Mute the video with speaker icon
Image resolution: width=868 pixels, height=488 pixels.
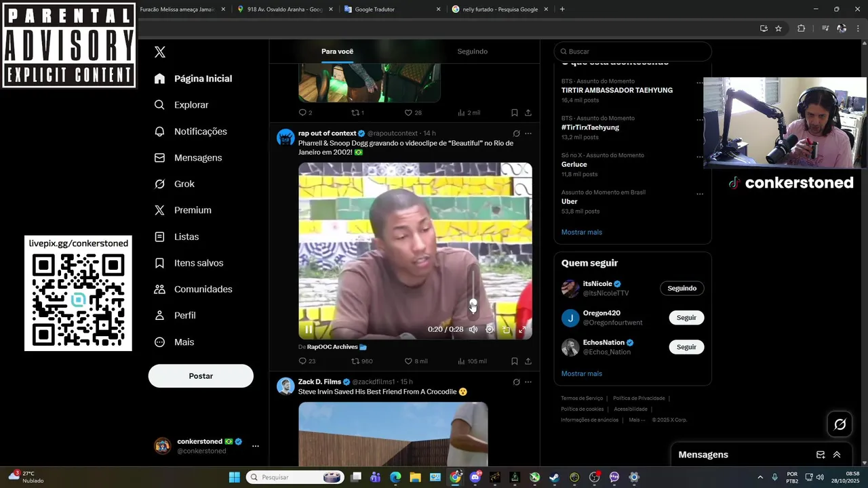[x=473, y=329]
